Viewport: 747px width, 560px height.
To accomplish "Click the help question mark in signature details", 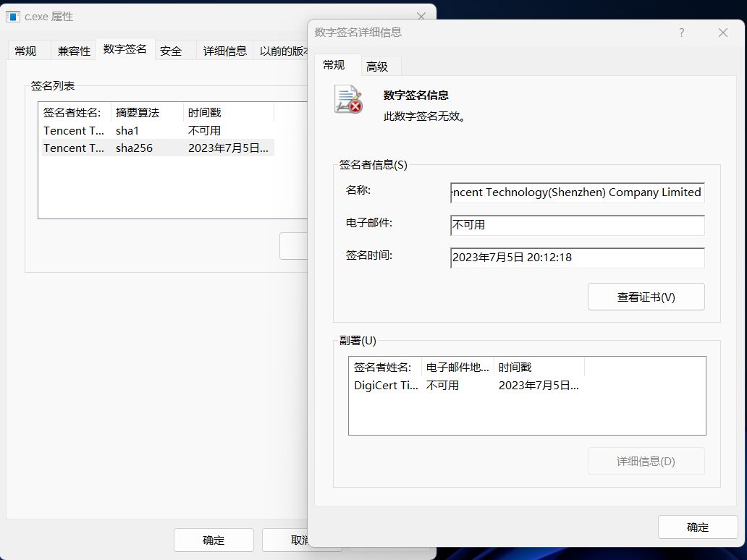I will click(x=682, y=33).
